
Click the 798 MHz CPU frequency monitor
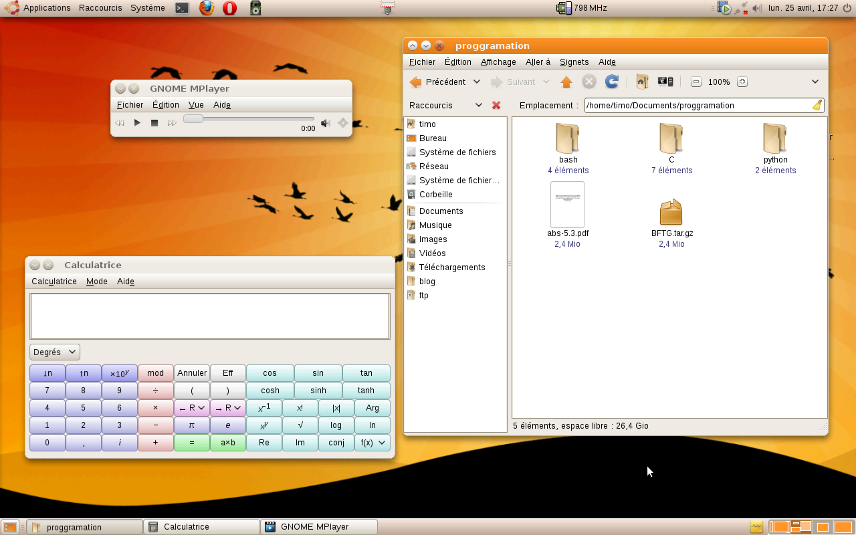581,8
